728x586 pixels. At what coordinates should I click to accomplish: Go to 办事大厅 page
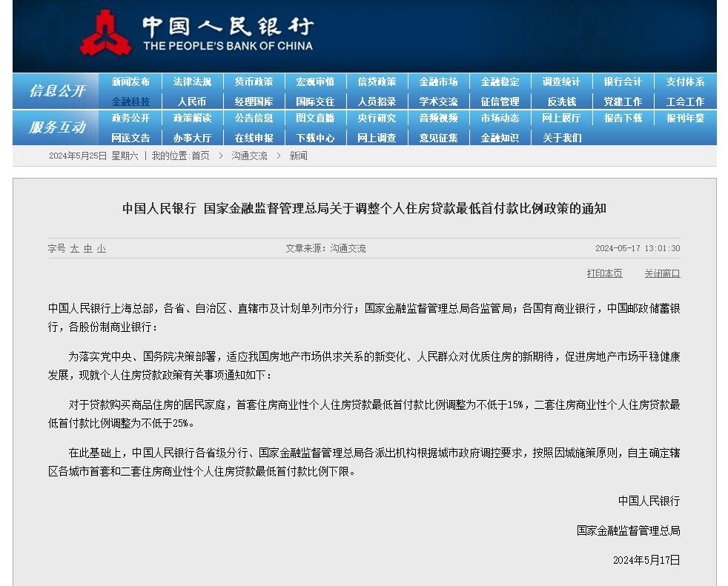[x=192, y=138]
